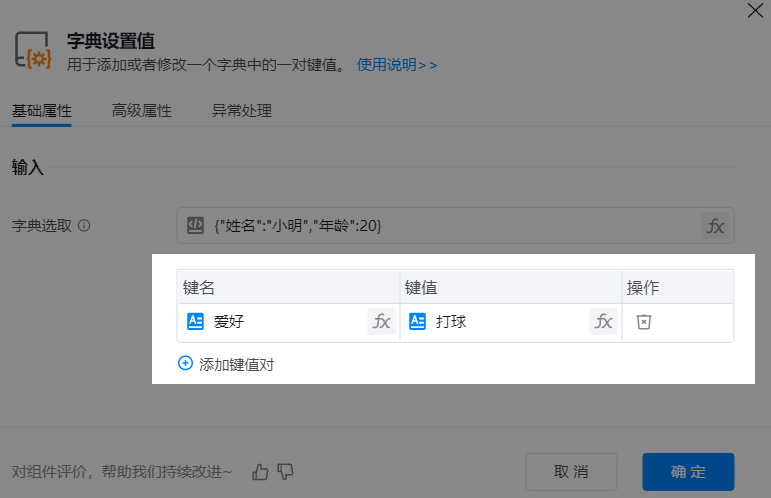The height and width of the screenshot is (498, 771).
Task: Open the 高级属性 tab
Action: [x=141, y=111]
